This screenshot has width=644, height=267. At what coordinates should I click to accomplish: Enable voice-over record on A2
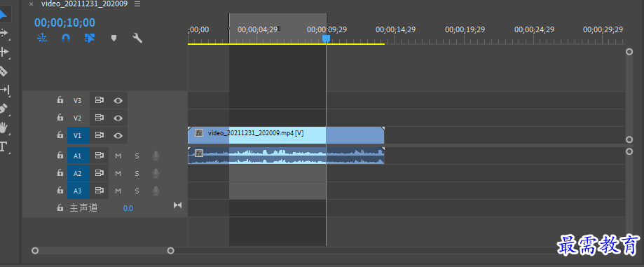(x=156, y=173)
